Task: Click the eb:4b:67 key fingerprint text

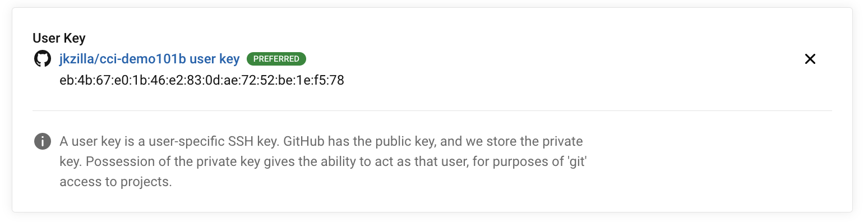Action: point(202,80)
